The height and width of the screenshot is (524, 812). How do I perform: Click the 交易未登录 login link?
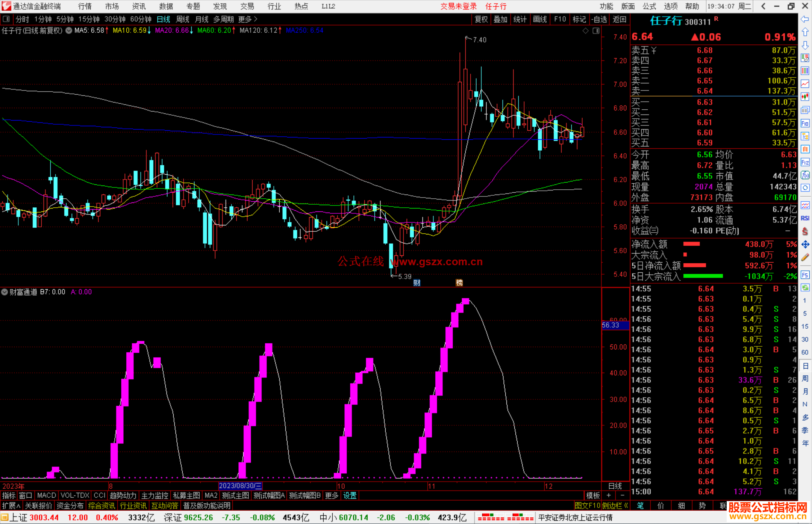click(x=458, y=6)
